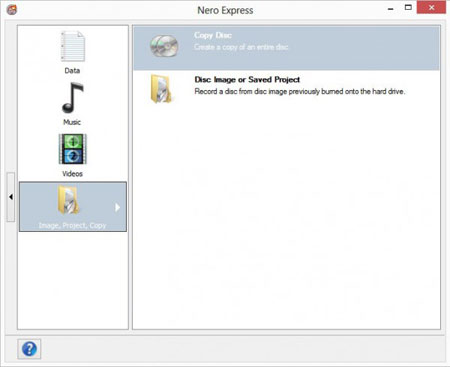Select the Data document icon
The height and width of the screenshot is (367, 450).
73,46
